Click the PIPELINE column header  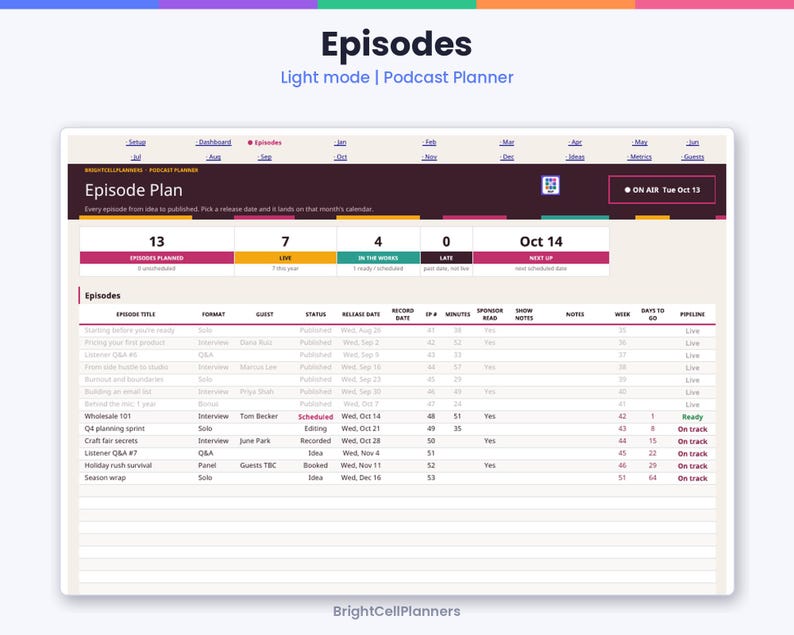point(692,314)
